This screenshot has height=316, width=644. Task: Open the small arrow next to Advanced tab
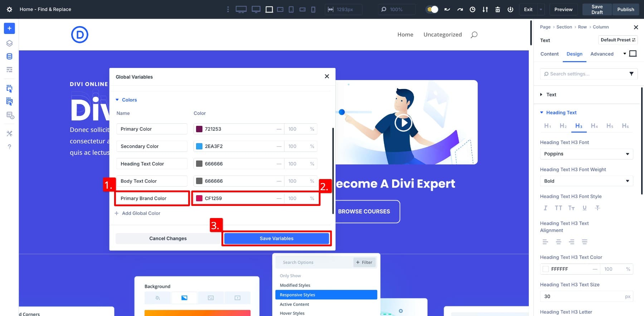pyautogui.click(x=625, y=54)
